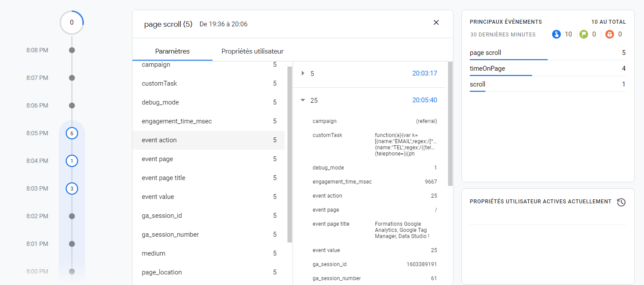Select the Paramètres tab
The width and height of the screenshot is (644, 285).
[x=172, y=51]
